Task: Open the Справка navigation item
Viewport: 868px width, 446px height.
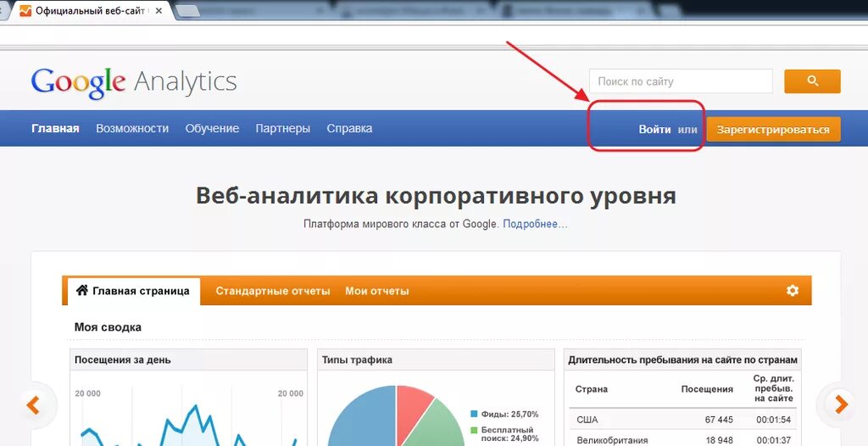Action: point(349,129)
